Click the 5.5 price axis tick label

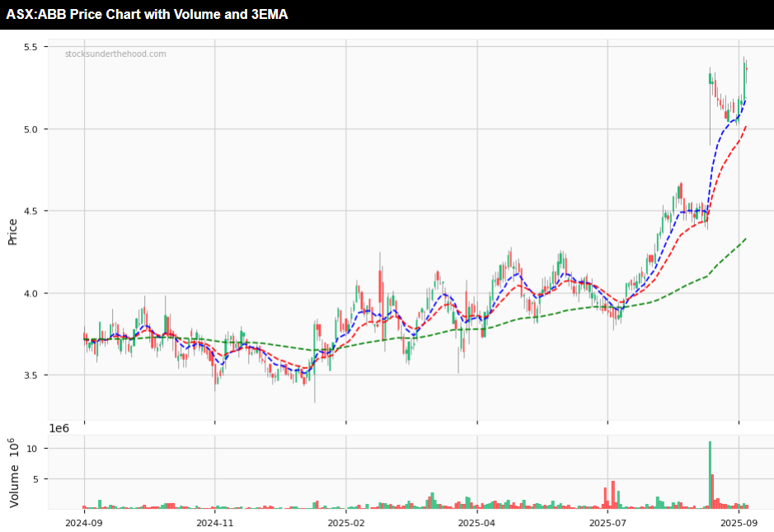[x=30, y=47]
